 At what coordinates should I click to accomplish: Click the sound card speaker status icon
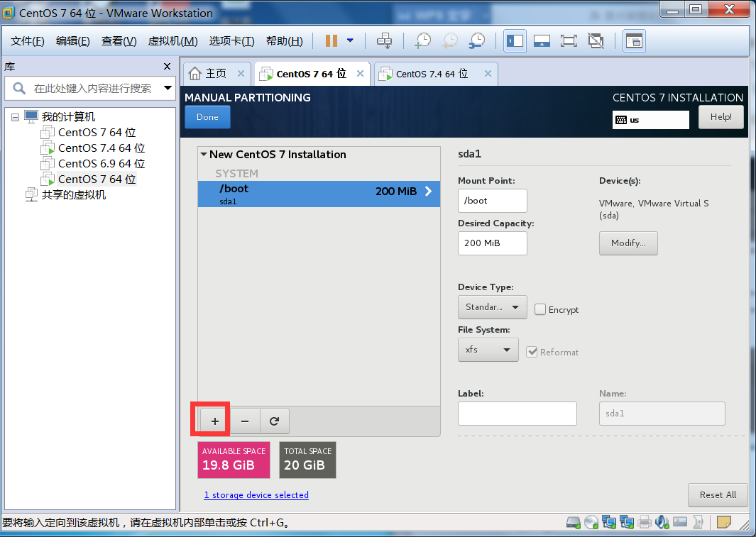662,522
